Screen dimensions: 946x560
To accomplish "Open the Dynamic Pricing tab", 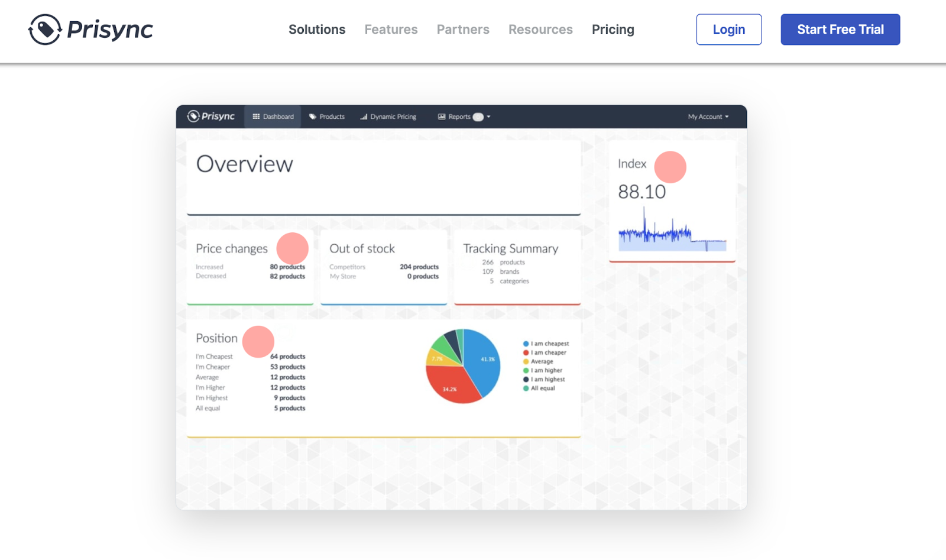I will tap(388, 116).
